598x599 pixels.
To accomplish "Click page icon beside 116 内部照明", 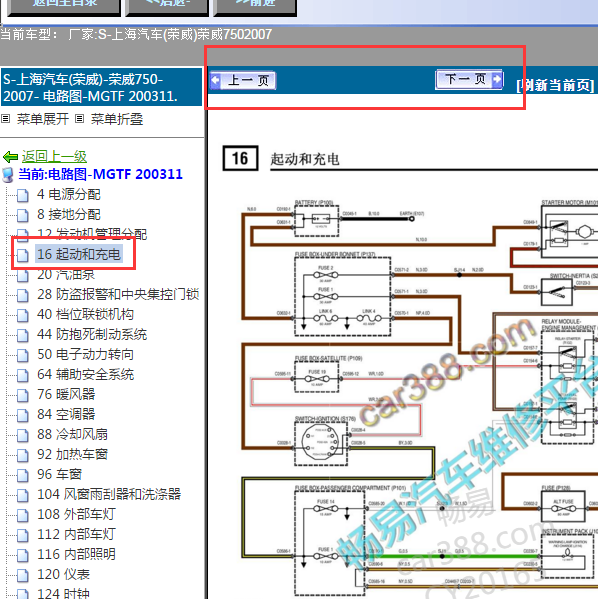I will pos(23,555).
